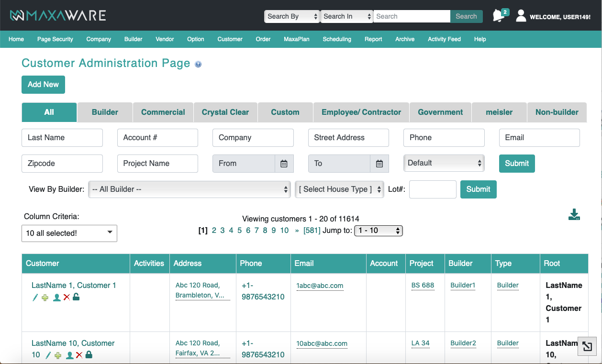Image resolution: width=602 pixels, height=364 pixels.
Task: Switch to the Crystal Clear tab
Action: click(x=225, y=112)
